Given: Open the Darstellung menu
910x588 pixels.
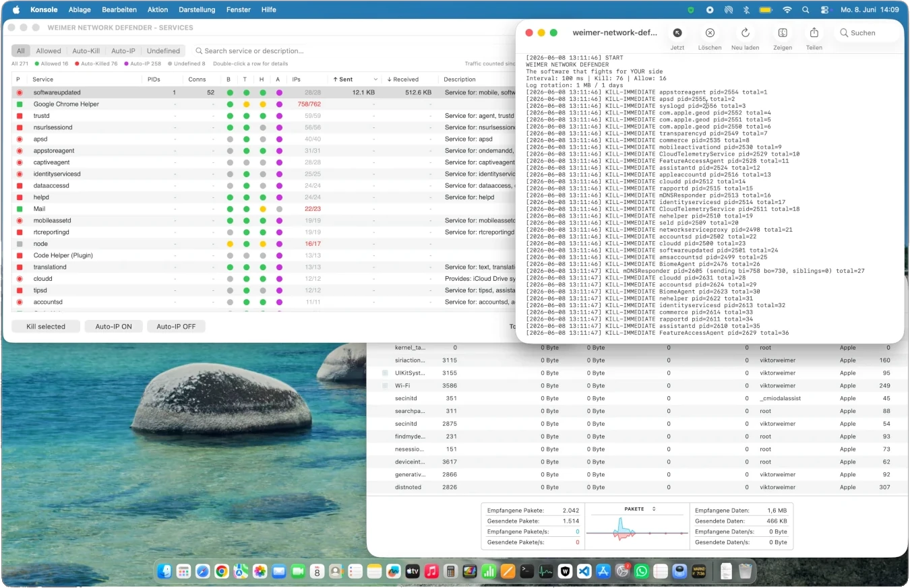Looking at the screenshot, I should [197, 10].
